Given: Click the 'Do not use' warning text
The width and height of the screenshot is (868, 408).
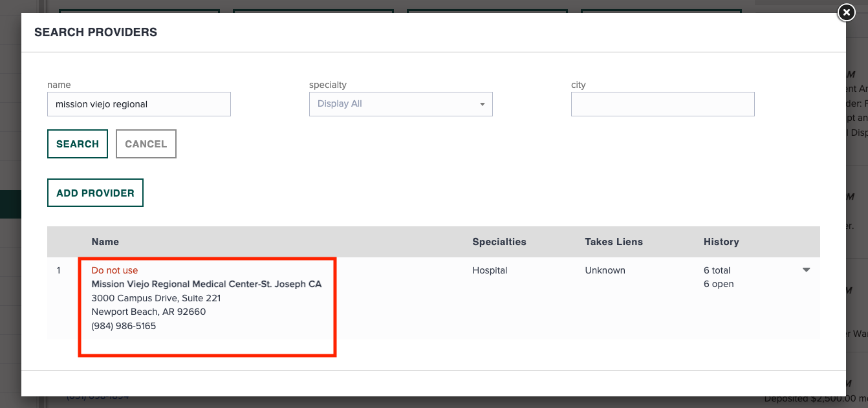Looking at the screenshot, I should coord(114,270).
